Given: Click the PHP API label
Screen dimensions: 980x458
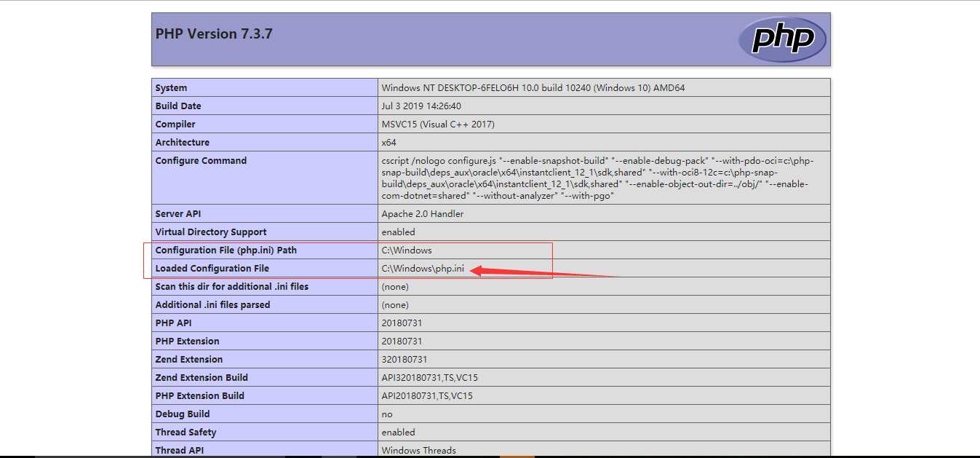Looking at the screenshot, I should (x=174, y=323).
